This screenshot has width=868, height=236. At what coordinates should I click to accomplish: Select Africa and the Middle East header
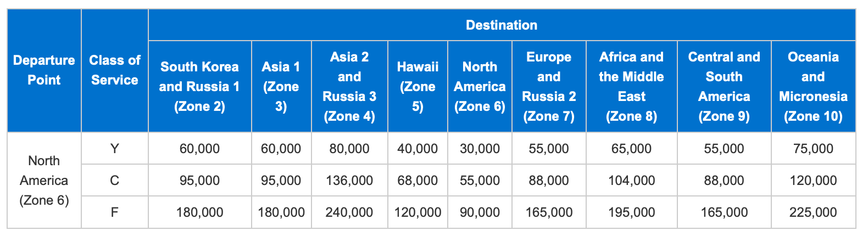pos(631,87)
